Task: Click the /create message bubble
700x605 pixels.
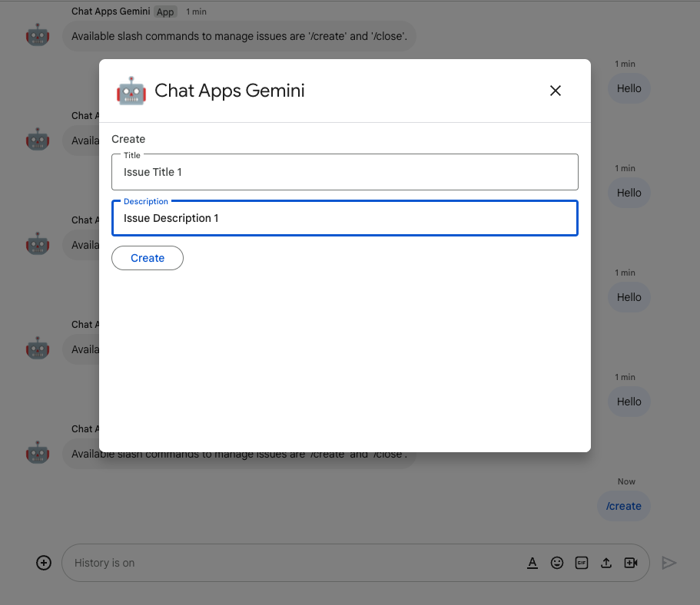Action: click(623, 506)
